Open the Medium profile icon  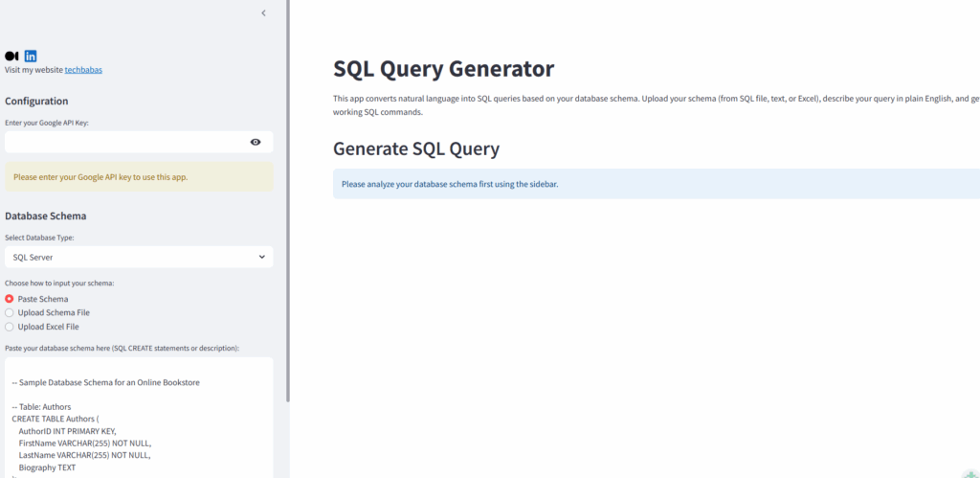tap(11, 57)
